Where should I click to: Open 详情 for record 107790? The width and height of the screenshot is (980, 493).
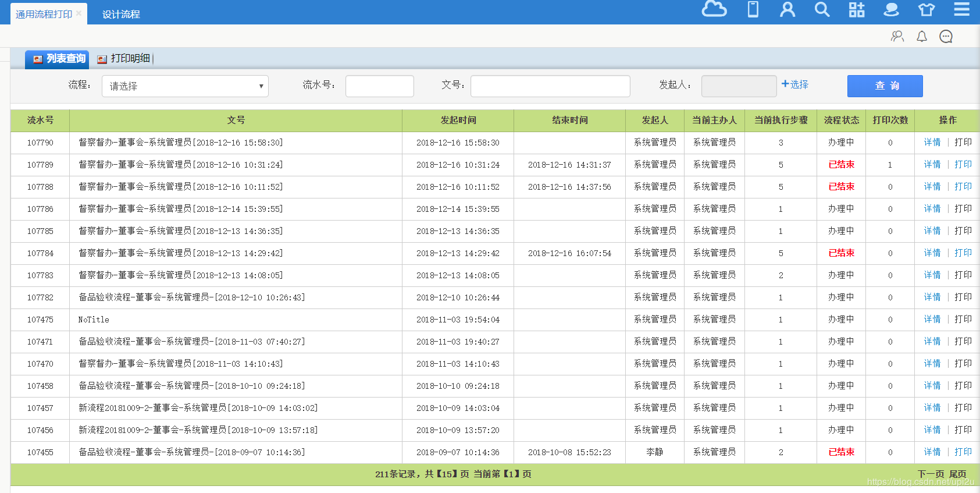932,143
